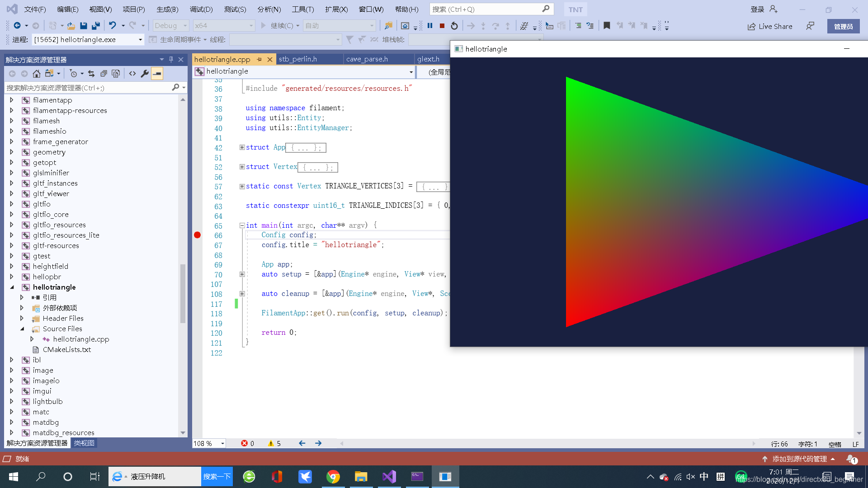Click 添加到源代码管理 in status bar
The height and width of the screenshot is (488, 868).
[x=799, y=459]
